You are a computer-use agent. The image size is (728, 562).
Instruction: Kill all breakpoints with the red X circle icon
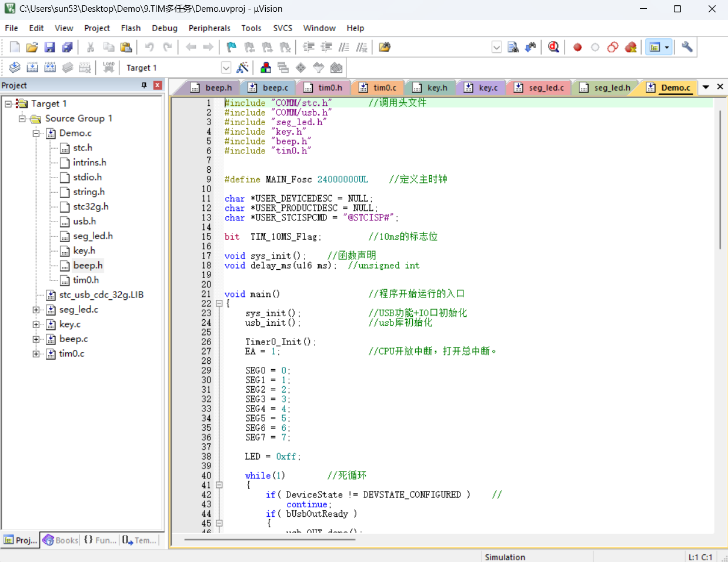coord(630,47)
